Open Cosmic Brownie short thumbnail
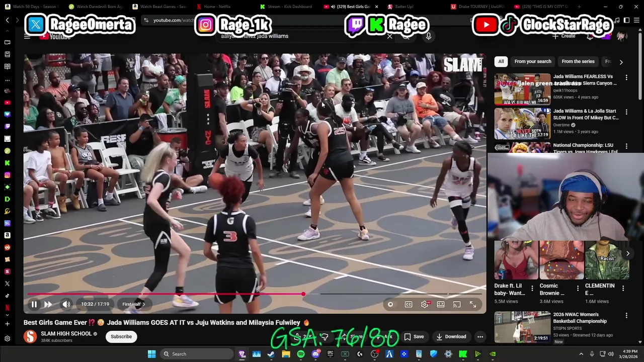The width and height of the screenshot is (644, 362). tap(561, 260)
